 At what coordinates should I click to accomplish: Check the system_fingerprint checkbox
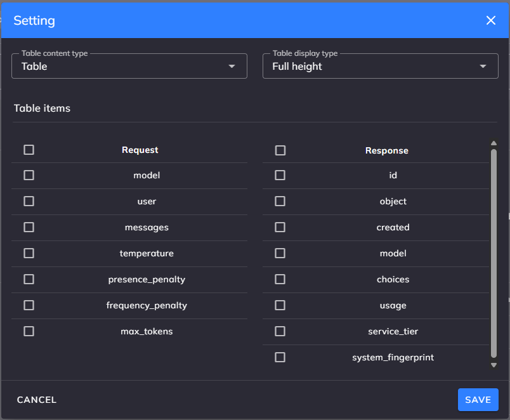[x=280, y=358]
